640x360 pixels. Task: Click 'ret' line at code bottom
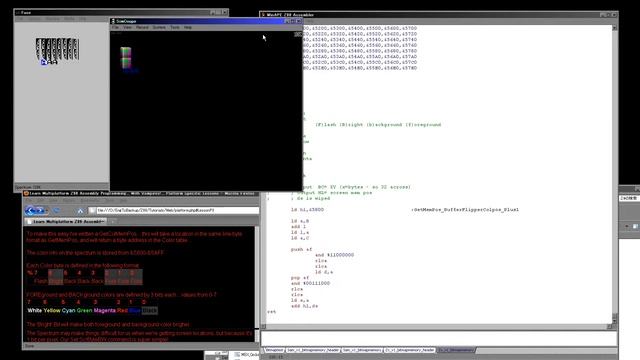[x=271, y=311]
